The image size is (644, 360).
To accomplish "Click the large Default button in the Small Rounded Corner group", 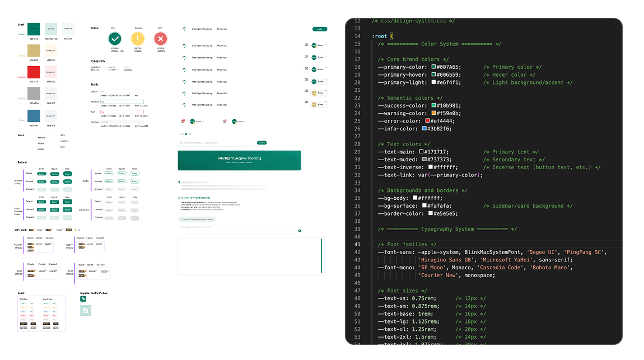I will [x=67, y=202].
